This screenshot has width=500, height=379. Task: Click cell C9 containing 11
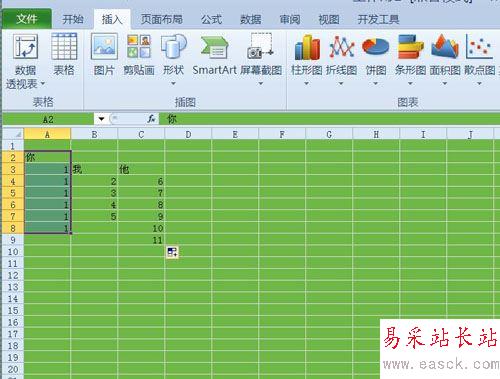[x=141, y=240]
